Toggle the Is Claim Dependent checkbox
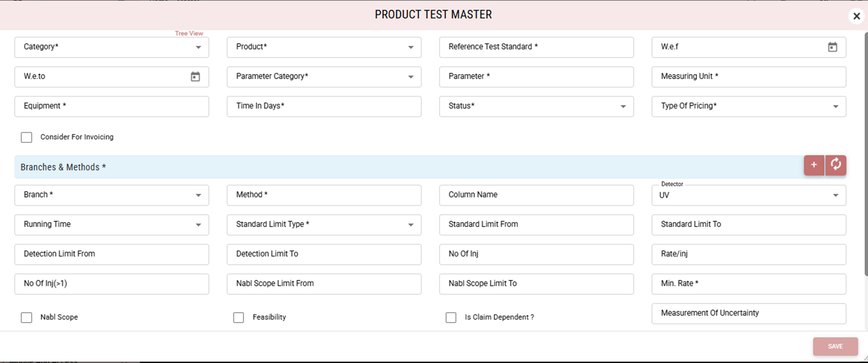Viewport: 868px width, 363px height. point(451,317)
